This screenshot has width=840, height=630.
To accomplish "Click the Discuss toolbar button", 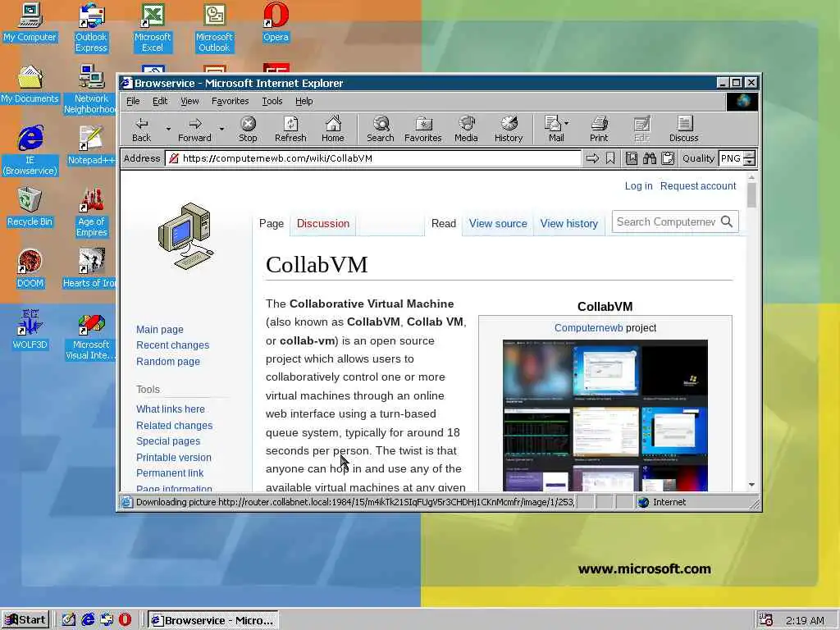I will [683, 129].
